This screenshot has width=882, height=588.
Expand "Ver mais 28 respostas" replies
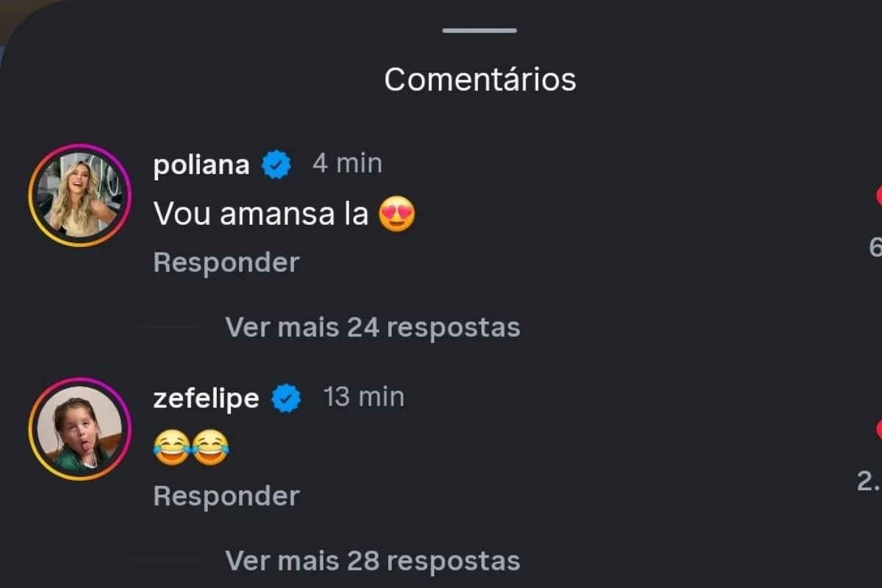coord(373,561)
